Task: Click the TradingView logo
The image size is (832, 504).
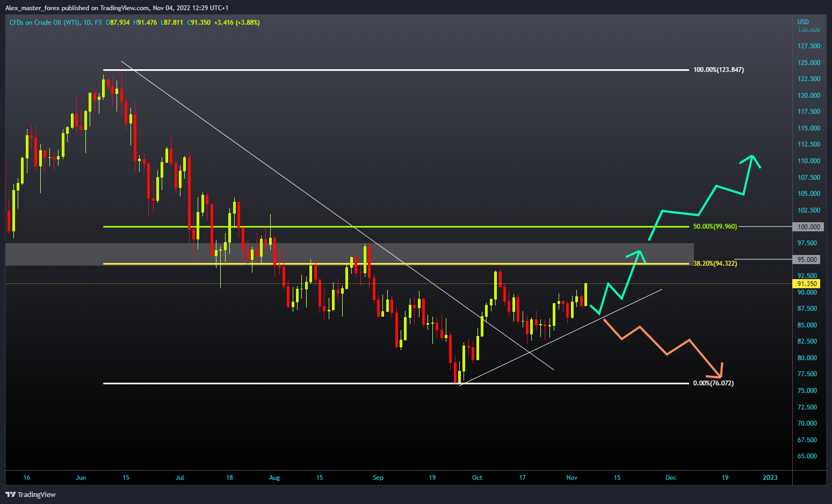Action: tap(31, 494)
